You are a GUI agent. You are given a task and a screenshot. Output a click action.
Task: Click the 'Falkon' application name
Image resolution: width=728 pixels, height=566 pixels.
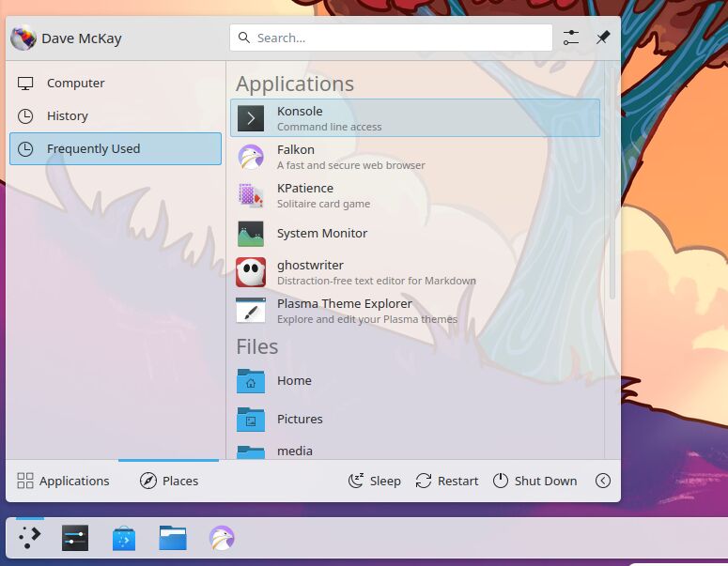pos(296,150)
